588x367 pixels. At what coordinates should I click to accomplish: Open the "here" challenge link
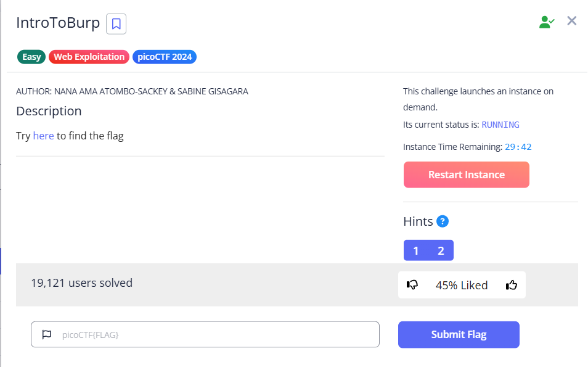[44, 136]
